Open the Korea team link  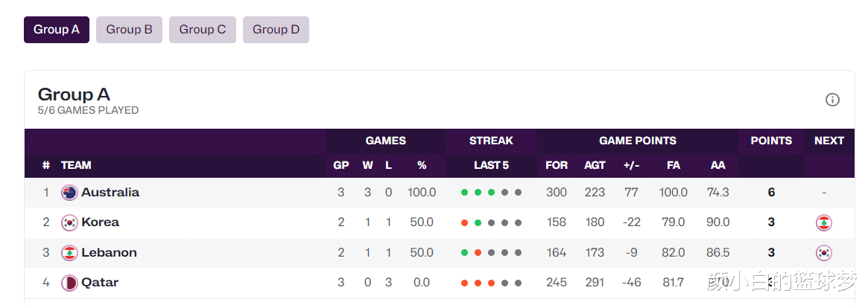(100, 222)
